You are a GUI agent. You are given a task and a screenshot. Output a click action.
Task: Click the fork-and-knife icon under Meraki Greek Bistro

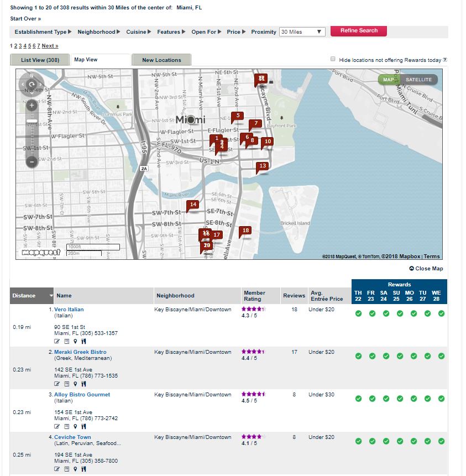pyautogui.click(x=84, y=384)
